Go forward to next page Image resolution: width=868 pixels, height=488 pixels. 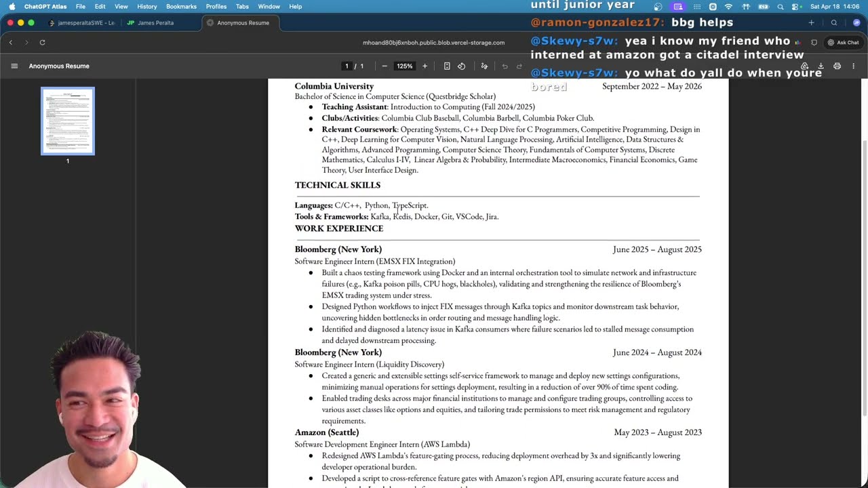pos(26,42)
